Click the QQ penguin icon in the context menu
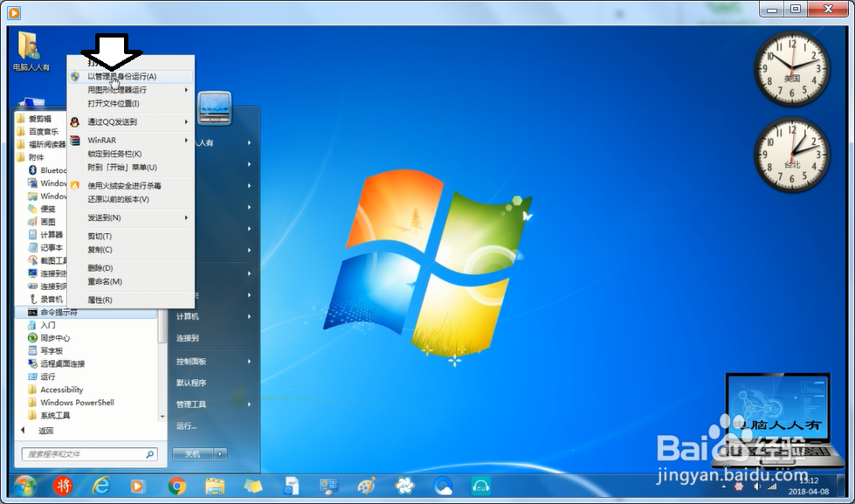This screenshot has width=855, height=504. click(x=75, y=122)
